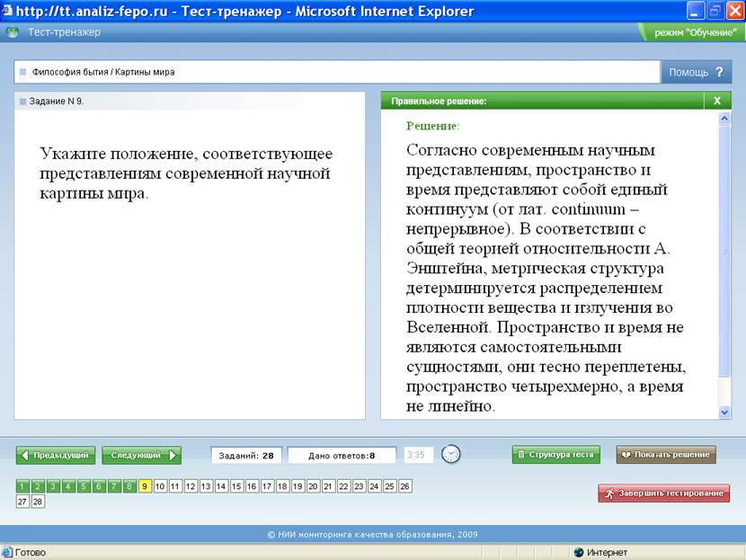Image resolution: width=746 pixels, height=560 pixels.
Task: Jump to question number 24
Action: point(374,486)
